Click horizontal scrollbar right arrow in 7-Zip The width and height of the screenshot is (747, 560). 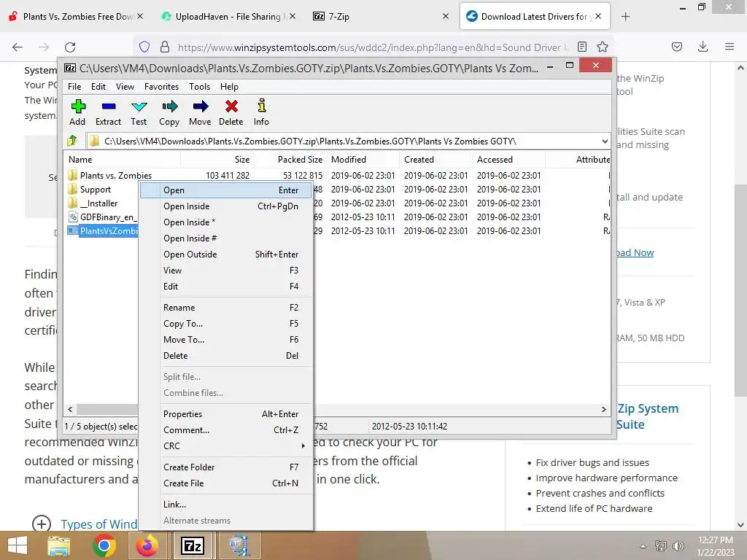(603, 410)
